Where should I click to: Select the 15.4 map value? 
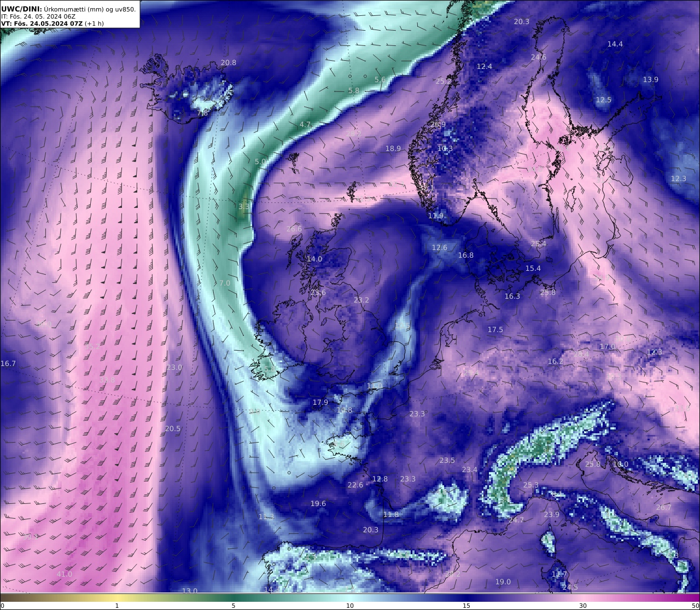533,269
